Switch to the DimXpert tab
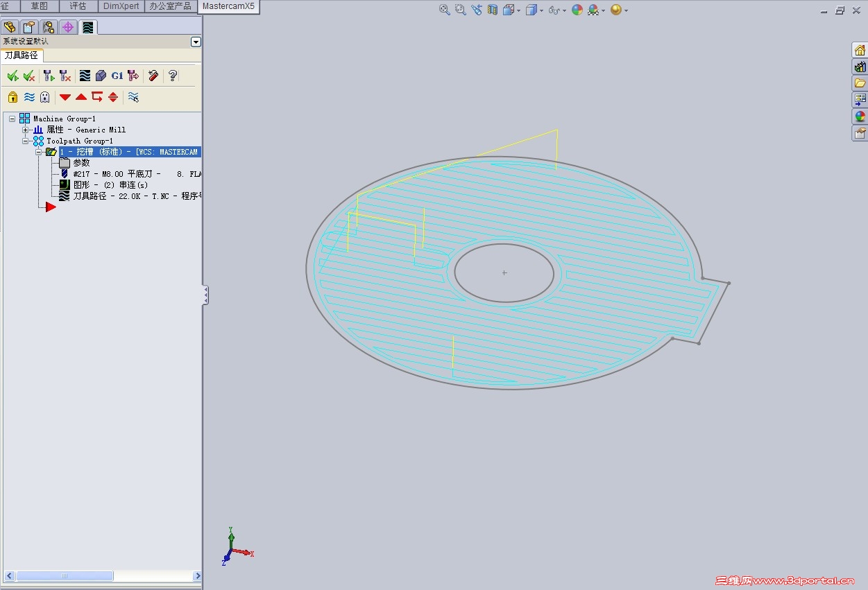Image resolution: width=868 pixels, height=590 pixels. pos(121,6)
